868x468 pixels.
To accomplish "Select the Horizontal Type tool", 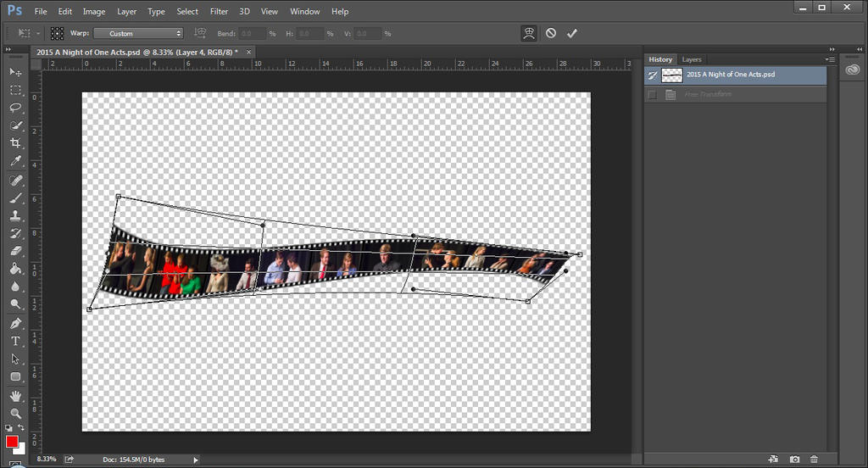I will coord(15,341).
